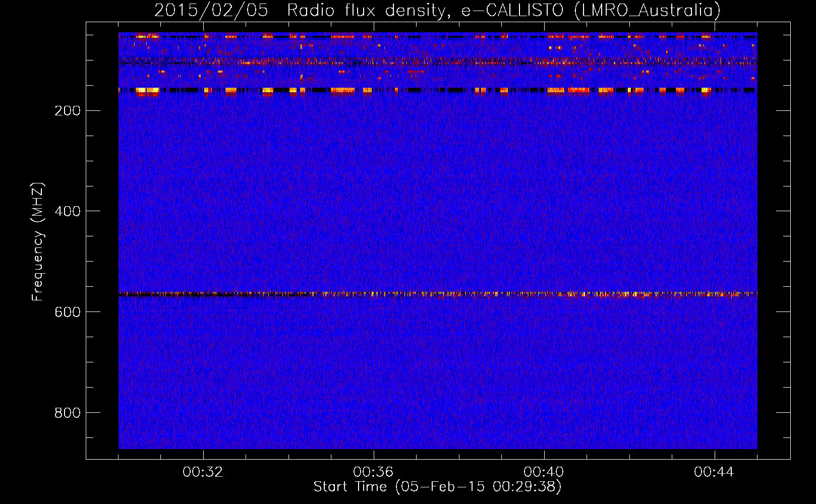Click the '600' frequency axis label

pos(68,312)
